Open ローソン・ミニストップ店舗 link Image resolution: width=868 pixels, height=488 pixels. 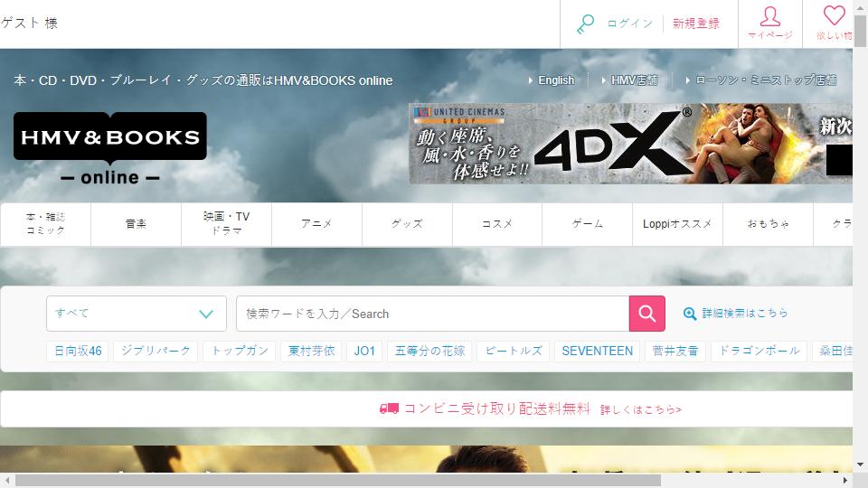click(x=766, y=80)
